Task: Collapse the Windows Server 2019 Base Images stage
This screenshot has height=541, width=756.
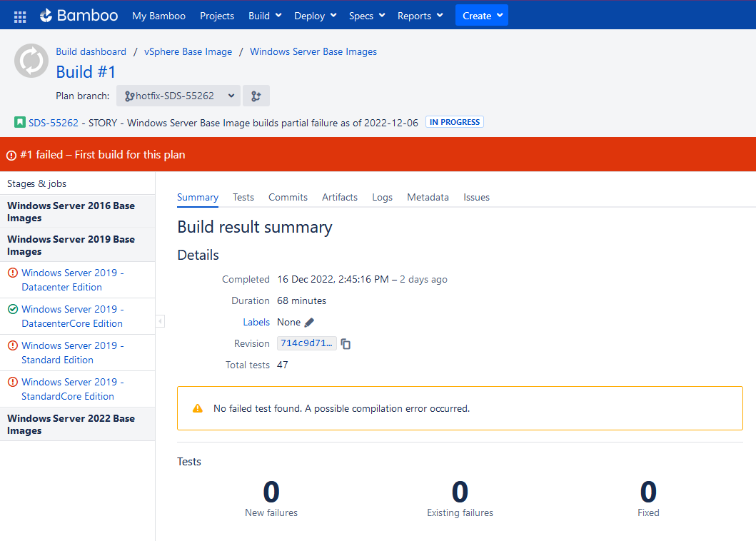Action: point(78,246)
